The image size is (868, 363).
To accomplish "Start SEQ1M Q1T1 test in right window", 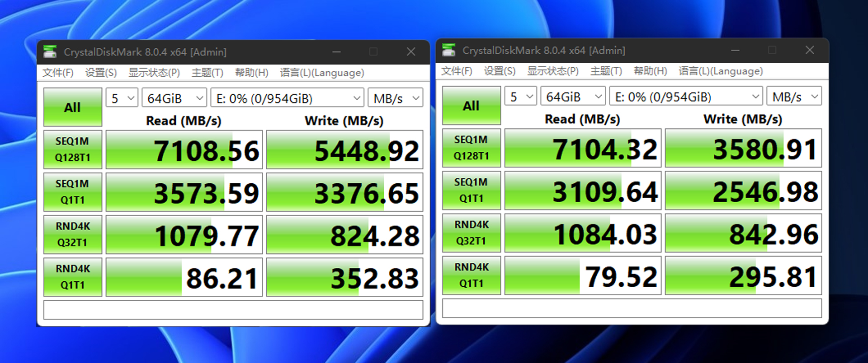I will (472, 190).
